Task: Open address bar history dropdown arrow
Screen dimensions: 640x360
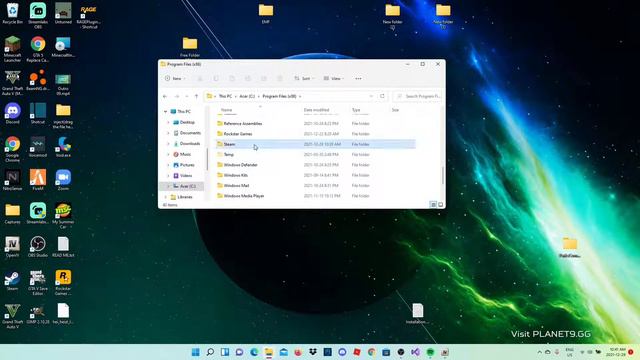Action: click(x=371, y=96)
